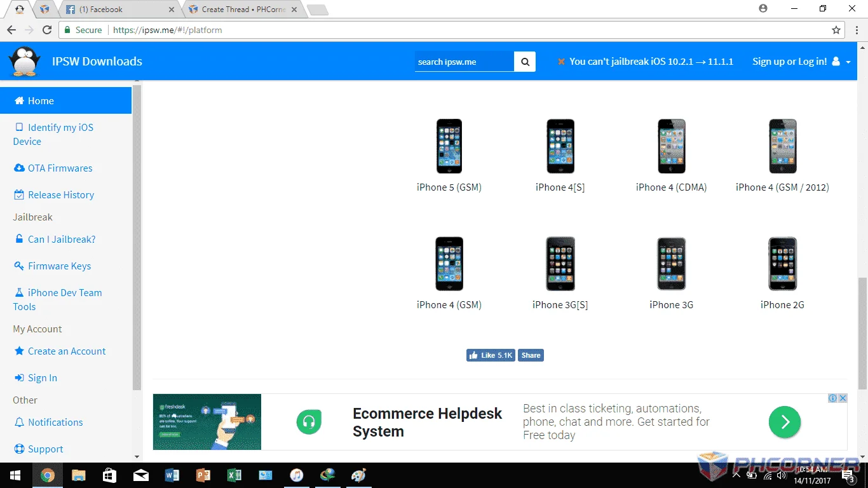This screenshot has height=488, width=868.
Task: Click the green arrow button in ad
Action: (785, 422)
